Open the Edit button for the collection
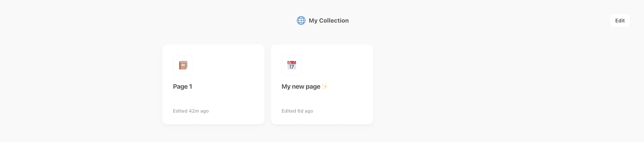 point(620,20)
